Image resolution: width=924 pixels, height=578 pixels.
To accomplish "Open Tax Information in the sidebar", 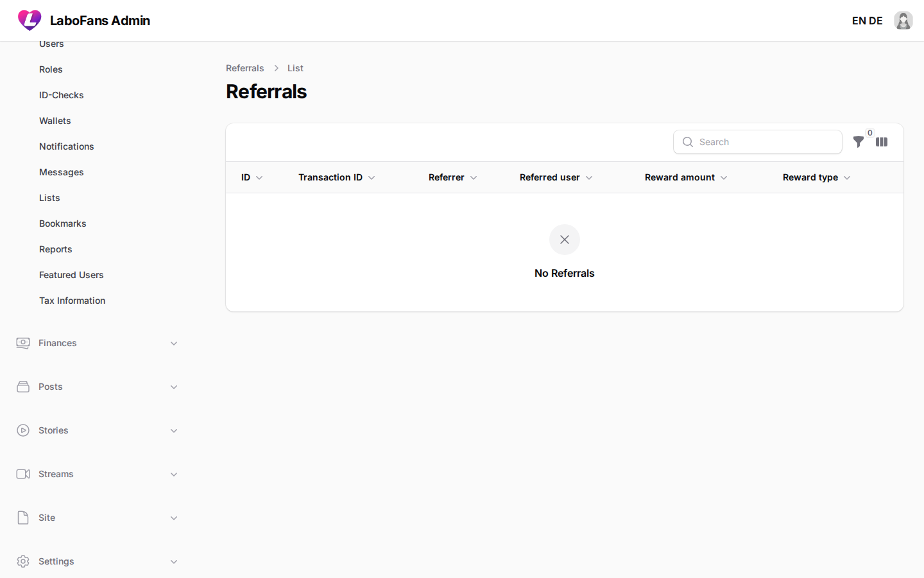I will coord(73,301).
